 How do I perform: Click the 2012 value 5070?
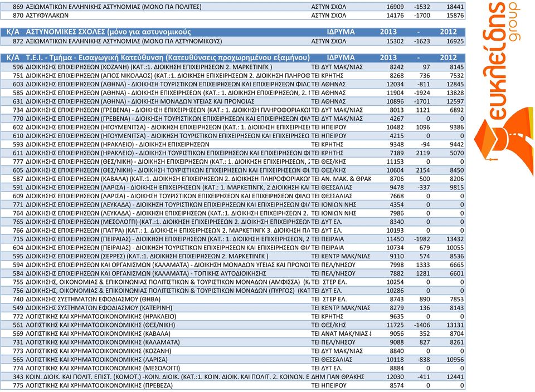456,153
